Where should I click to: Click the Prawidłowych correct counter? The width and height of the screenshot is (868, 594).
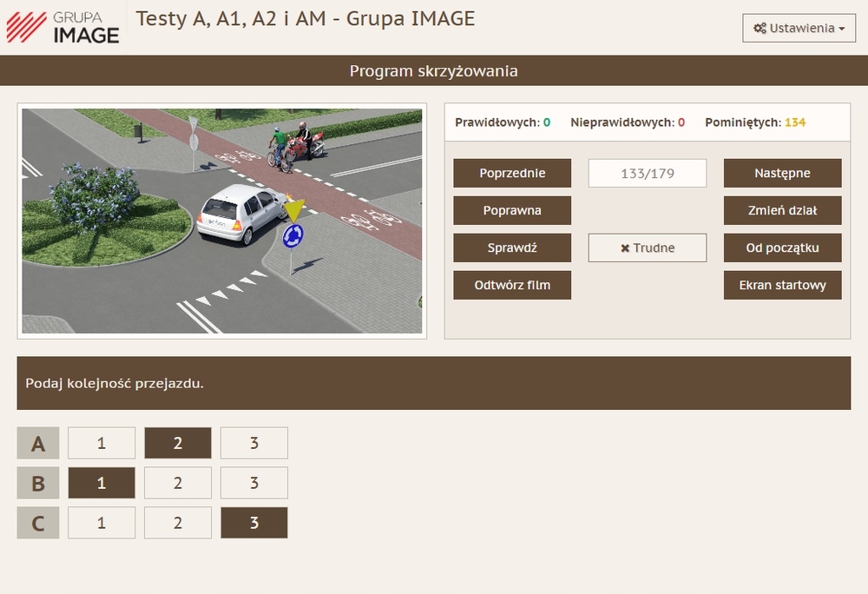click(x=503, y=122)
